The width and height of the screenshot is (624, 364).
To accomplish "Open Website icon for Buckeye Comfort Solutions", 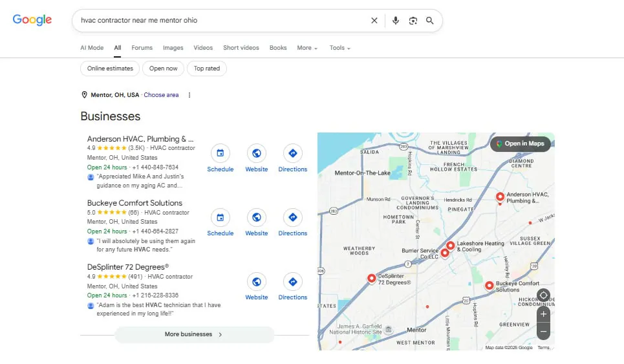I will pos(256,217).
